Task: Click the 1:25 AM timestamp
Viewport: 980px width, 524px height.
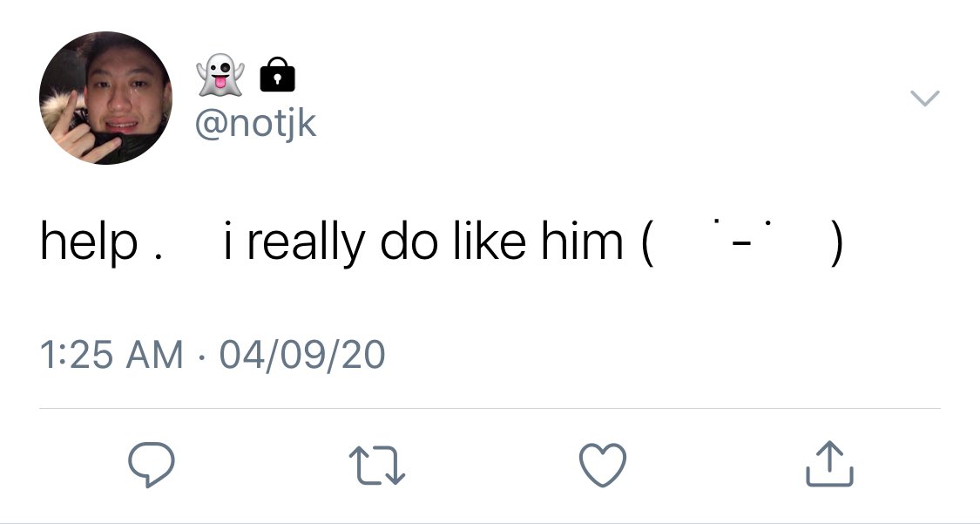Action: (x=112, y=355)
